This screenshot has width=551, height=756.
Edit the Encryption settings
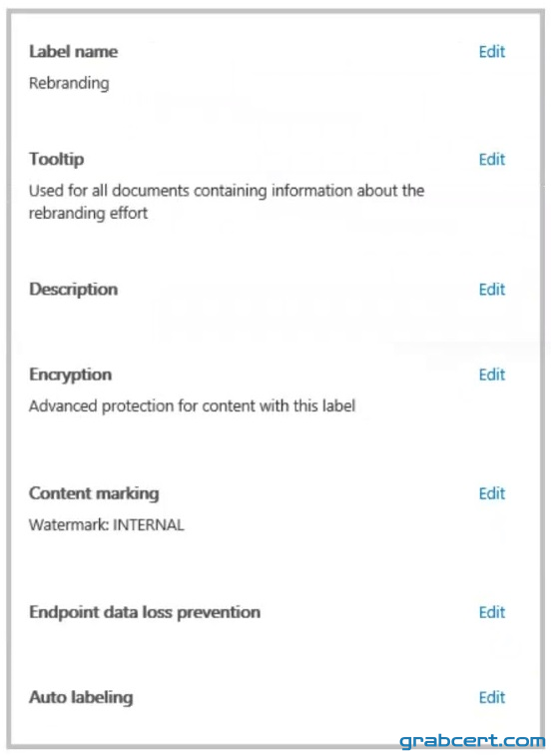(492, 375)
